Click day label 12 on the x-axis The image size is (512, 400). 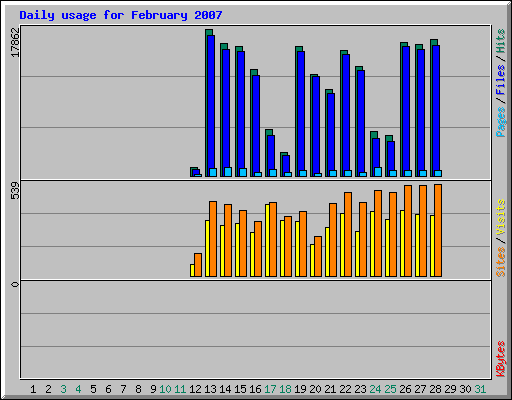point(195,389)
